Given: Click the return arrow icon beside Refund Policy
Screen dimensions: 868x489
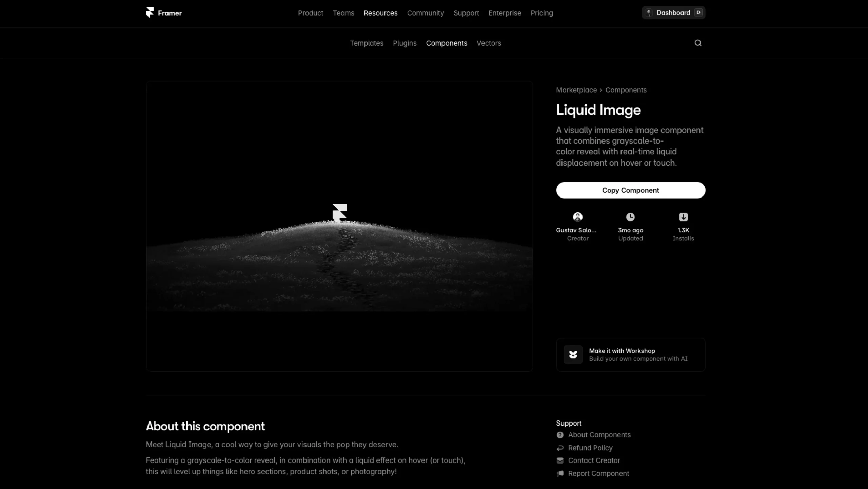Looking at the screenshot, I should pos(560,448).
